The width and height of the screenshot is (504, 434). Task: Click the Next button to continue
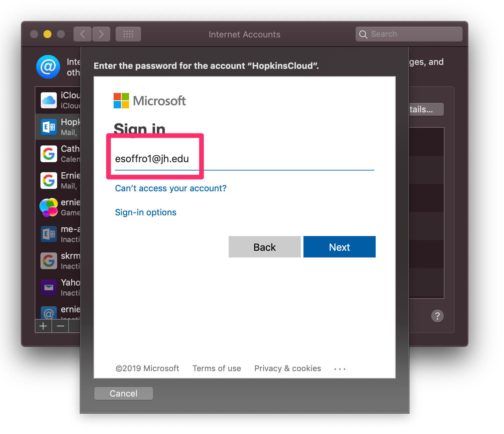tap(340, 247)
